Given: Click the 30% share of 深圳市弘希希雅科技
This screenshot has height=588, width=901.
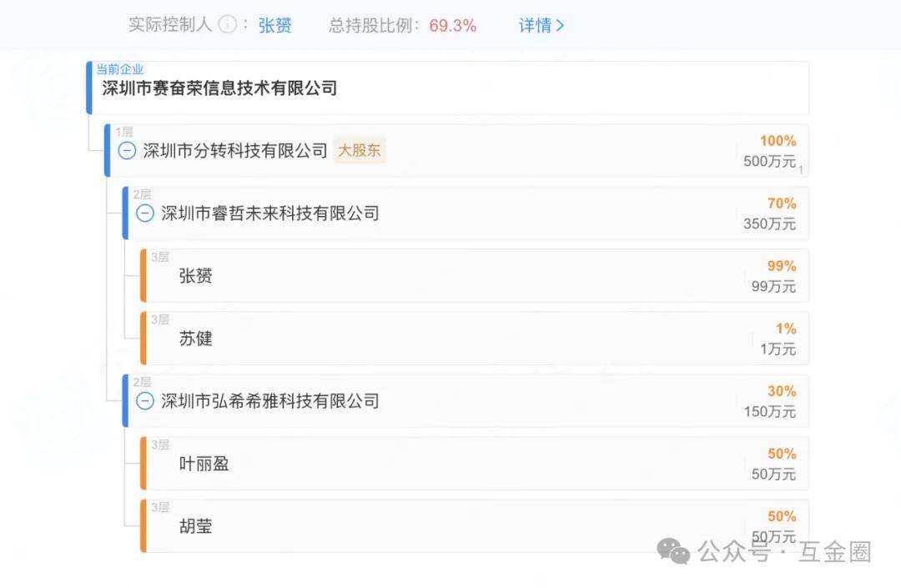Looking at the screenshot, I should pos(782,391).
